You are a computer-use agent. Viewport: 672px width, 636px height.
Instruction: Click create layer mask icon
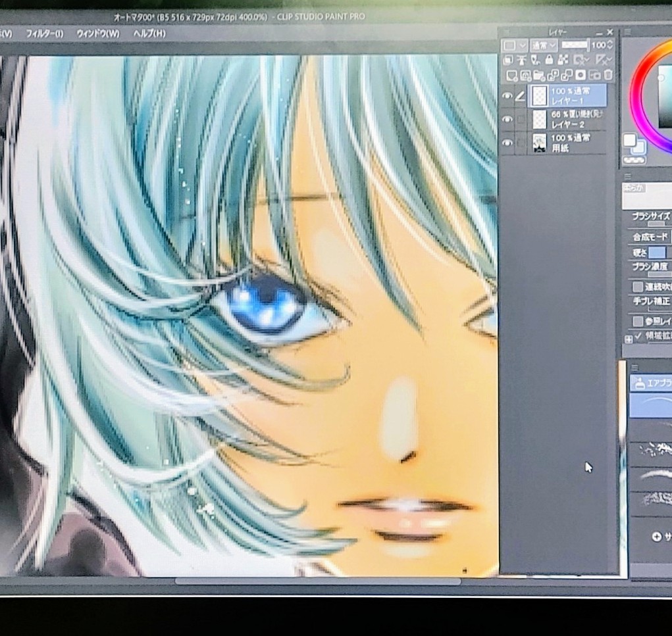pyautogui.click(x=581, y=76)
